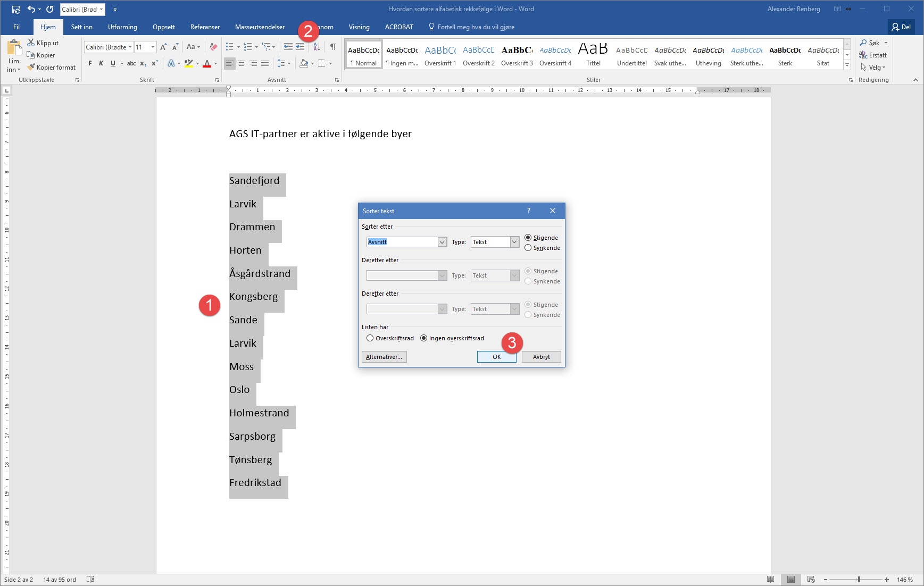Click the Alternativer button
924x586 pixels.
pyautogui.click(x=384, y=357)
